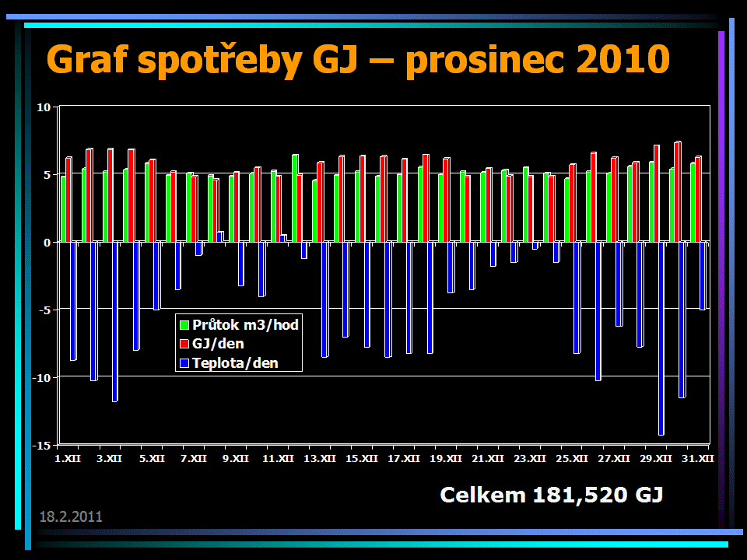Click the longest blue bar near 29.XII

[661, 338]
